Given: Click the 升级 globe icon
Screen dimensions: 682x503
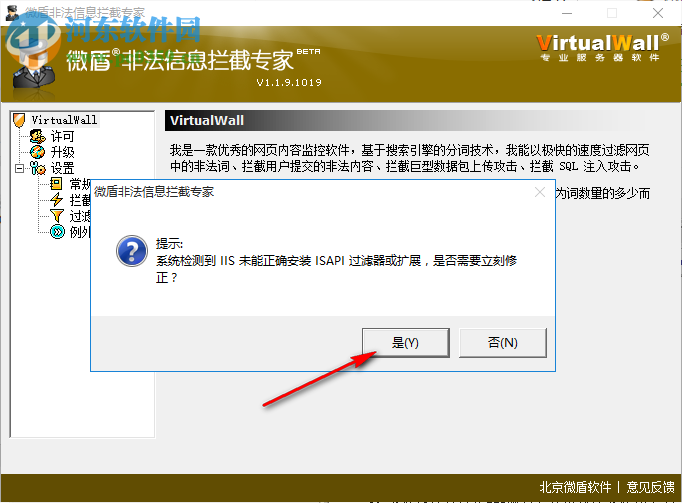Looking at the screenshot, I should pos(38,152).
